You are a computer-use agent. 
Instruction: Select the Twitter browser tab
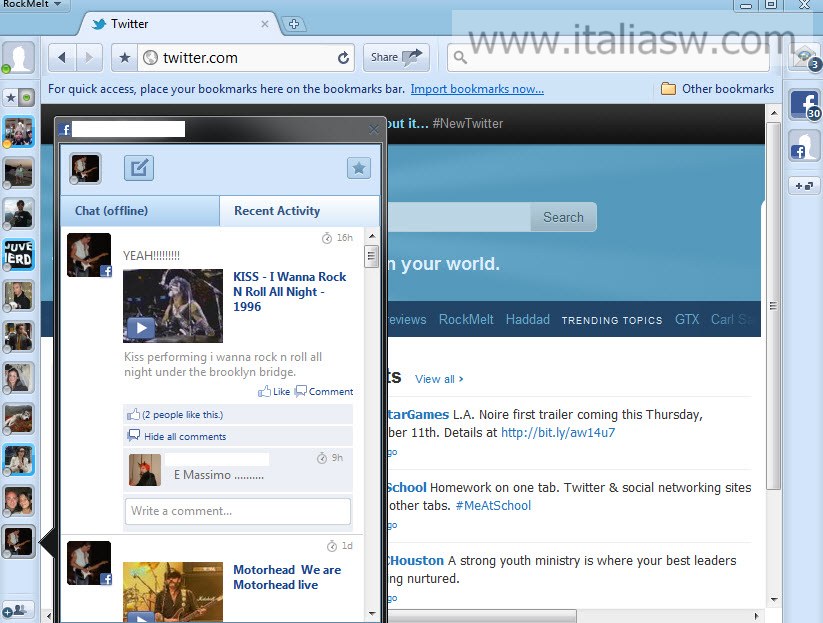point(176,24)
